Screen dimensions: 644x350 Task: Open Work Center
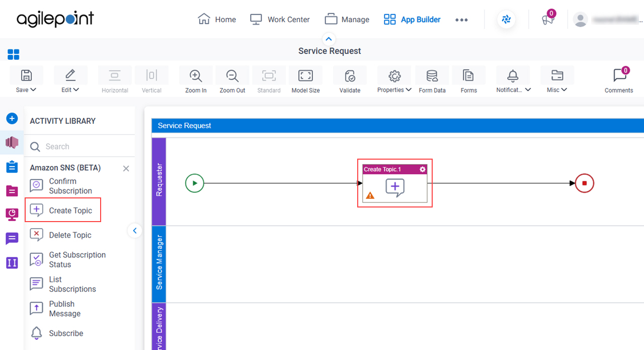pos(280,20)
